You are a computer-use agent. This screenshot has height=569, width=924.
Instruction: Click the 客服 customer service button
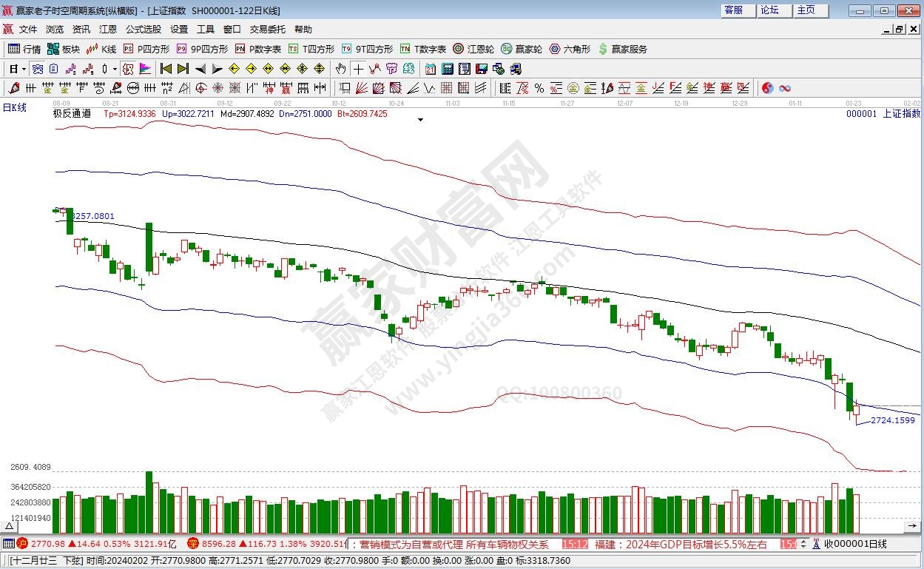point(733,10)
